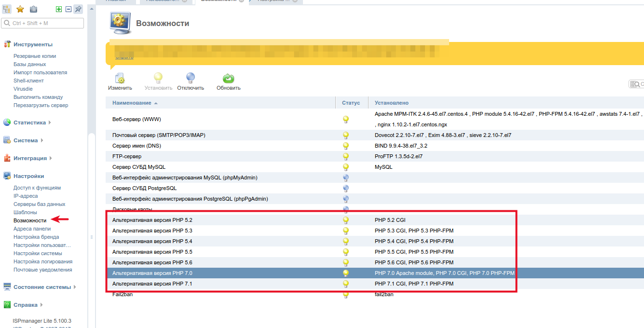Toggle the pin icon for the sidebar
The width and height of the screenshot is (644, 328).
pyautogui.click(x=78, y=8)
